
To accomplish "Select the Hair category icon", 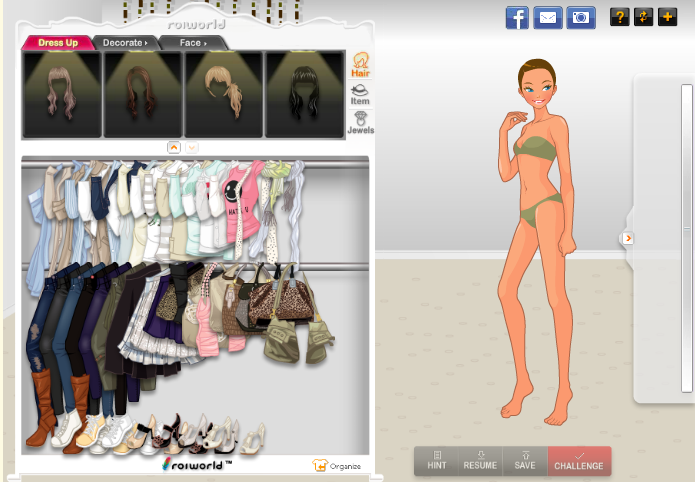I will [360, 65].
